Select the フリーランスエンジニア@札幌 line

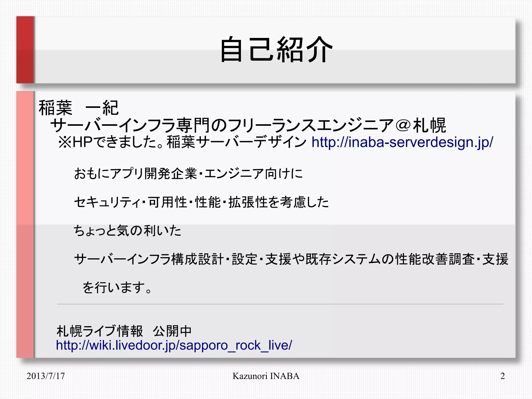coord(248,125)
